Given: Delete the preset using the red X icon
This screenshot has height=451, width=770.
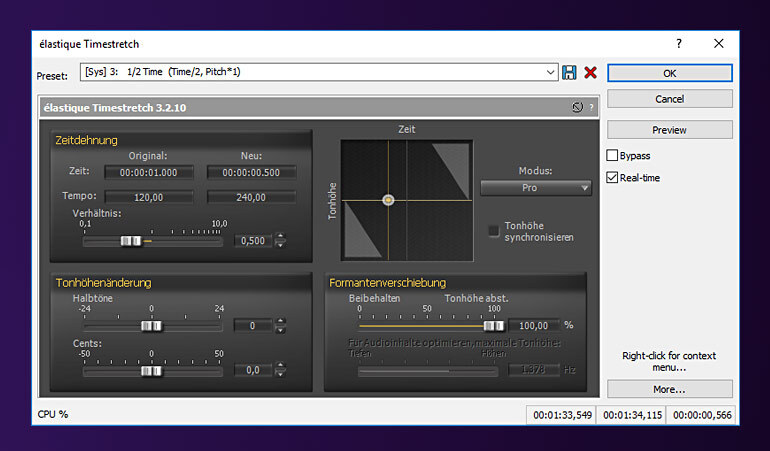Looking at the screenshot, I should click(x=590, y=73).
